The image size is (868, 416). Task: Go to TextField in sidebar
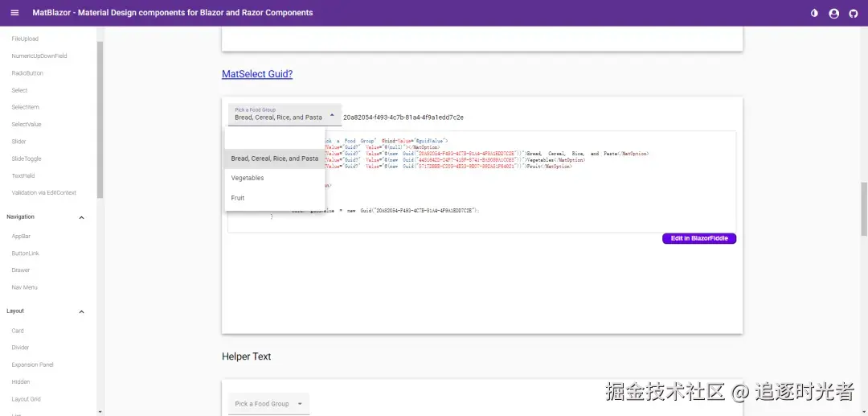(23, 176)
